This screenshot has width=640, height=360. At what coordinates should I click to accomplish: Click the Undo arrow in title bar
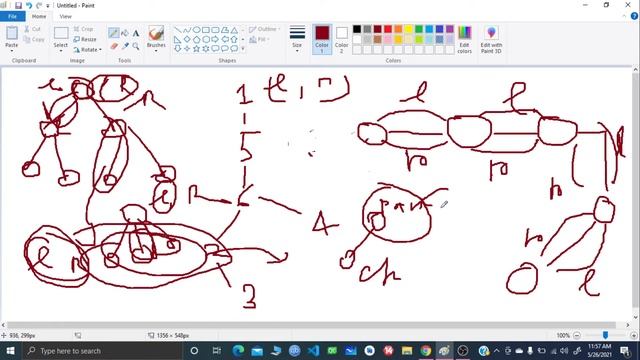tap(29, 5)
